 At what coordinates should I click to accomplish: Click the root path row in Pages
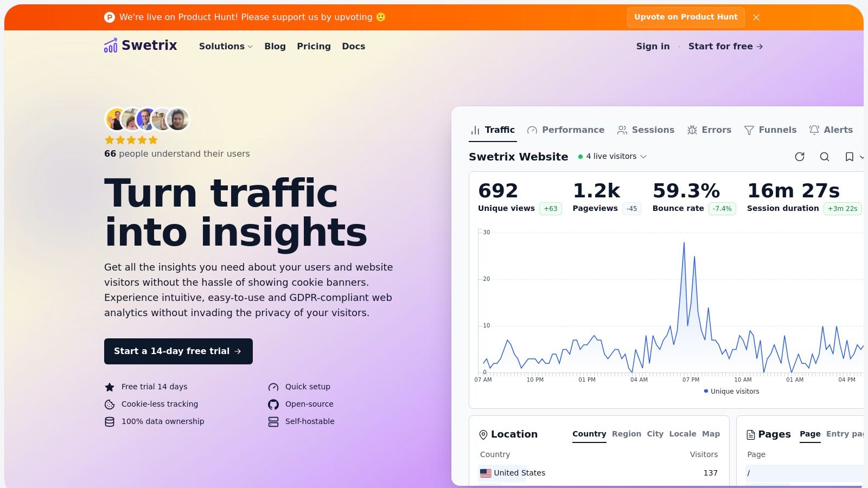(804, 473)
